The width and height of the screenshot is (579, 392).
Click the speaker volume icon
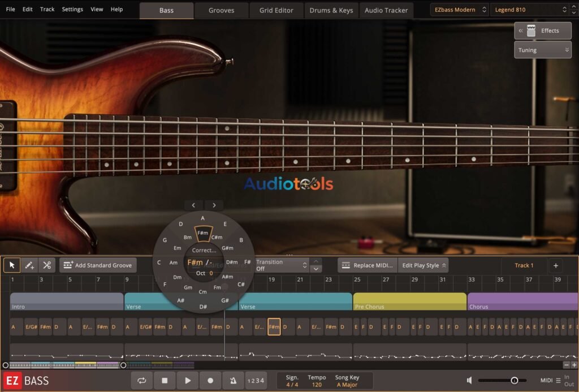469,380
